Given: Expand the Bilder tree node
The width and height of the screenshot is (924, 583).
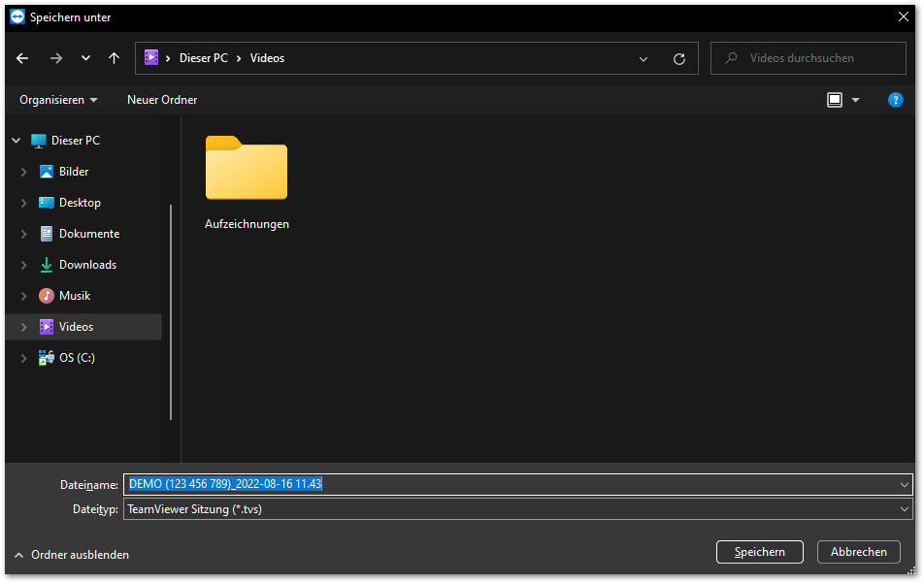Looking at the screenshot, I should point(23,172).
